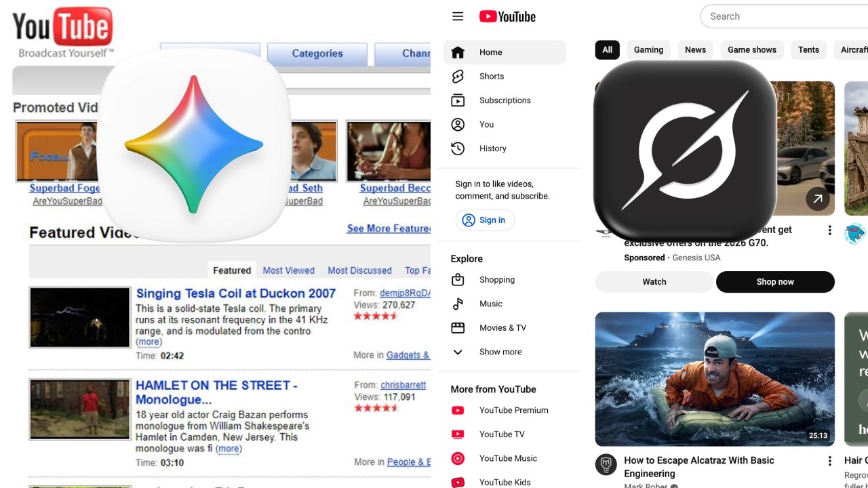Open How to Escape Alcatraz video title

coord(699,467)
